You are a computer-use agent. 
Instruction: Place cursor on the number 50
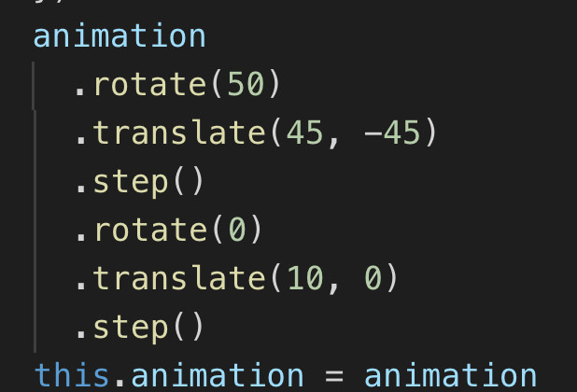tap(246, 85)
